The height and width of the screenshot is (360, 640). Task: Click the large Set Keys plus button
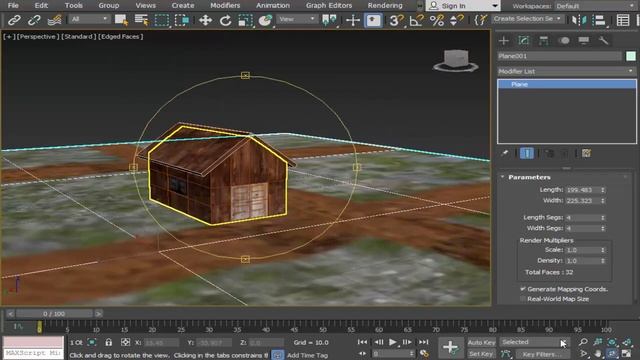coord(451,347)
